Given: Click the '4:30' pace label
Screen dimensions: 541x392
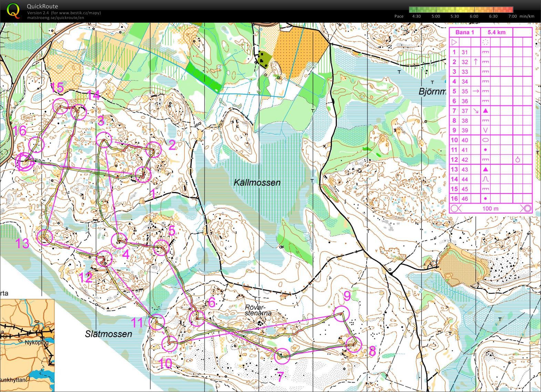Looking at the screenshot, I should tap(416, 16).
